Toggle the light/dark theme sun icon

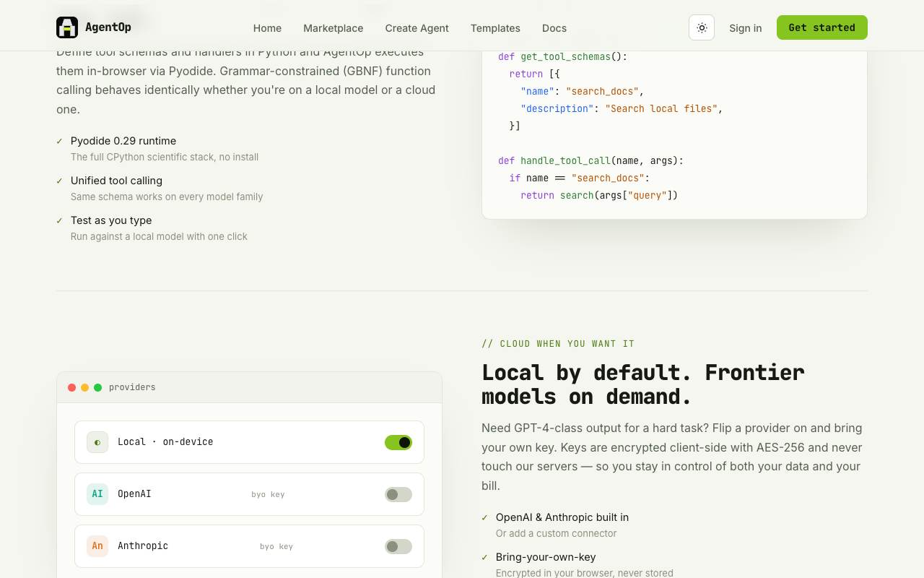[x=702, y=27]
